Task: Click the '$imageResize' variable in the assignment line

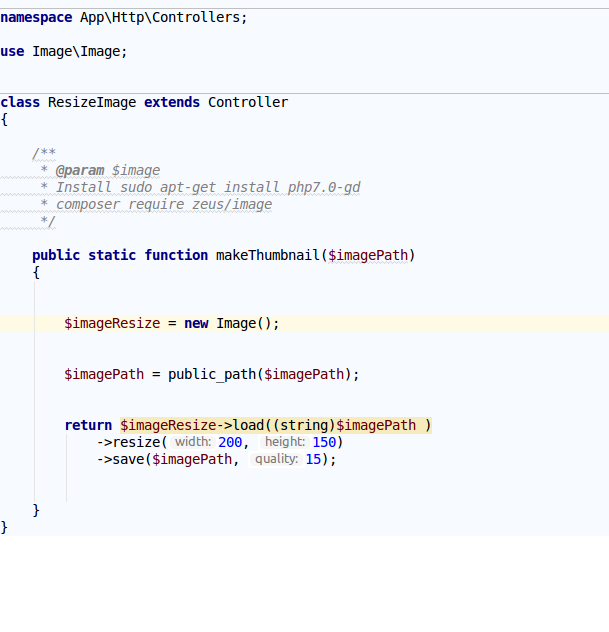Action: pos(112,324)
